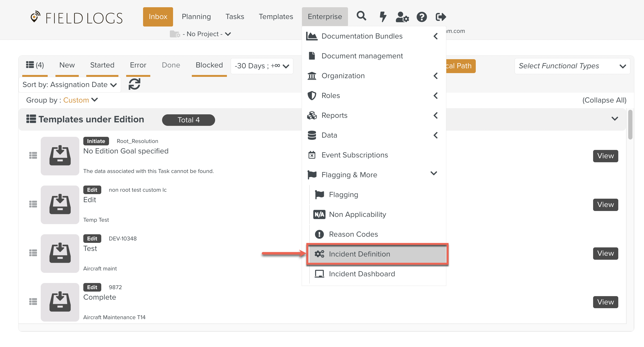This screenshot has width=644, height=347.
Task: Click View button for Complete task
Action: 605,302
